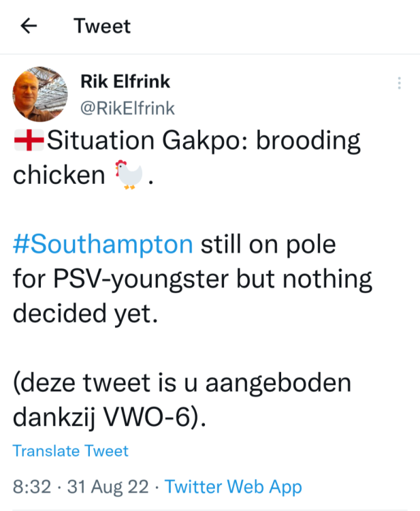The image size is (420, 511).
Task: Open the Twitter Web App source link
Action: [233, 486]
